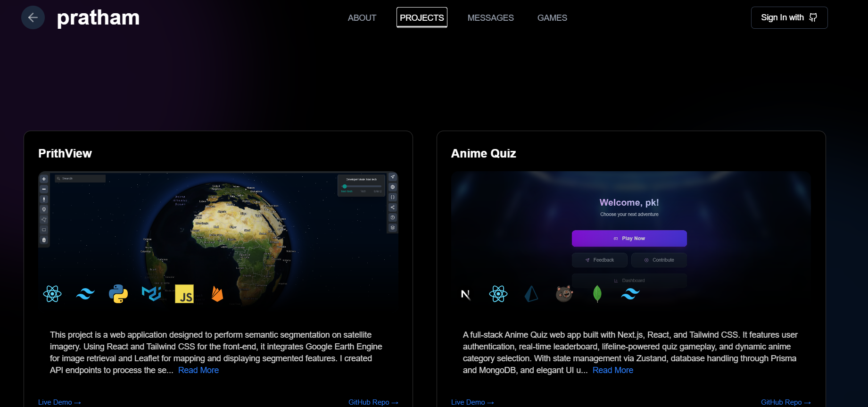Viewport: 868px width, 407px height.
Task: Click the Sign In with GitHub button
Action: (x=789, y=18)
